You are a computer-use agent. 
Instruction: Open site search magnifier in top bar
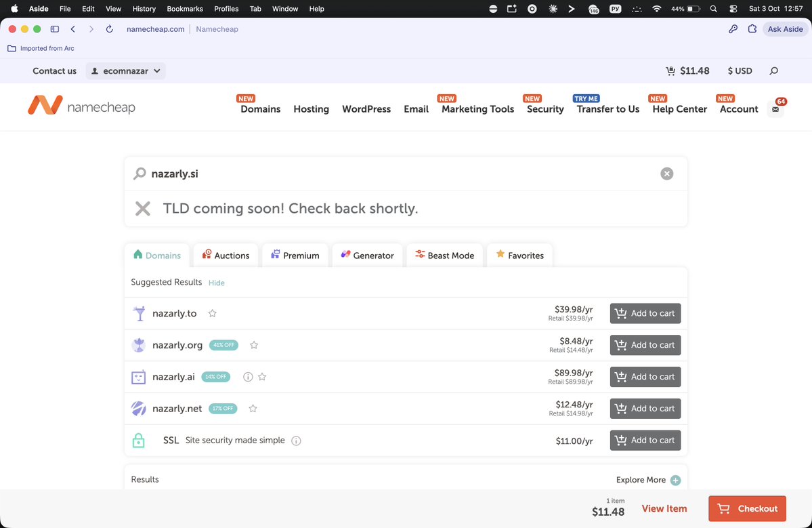point(773,71)
